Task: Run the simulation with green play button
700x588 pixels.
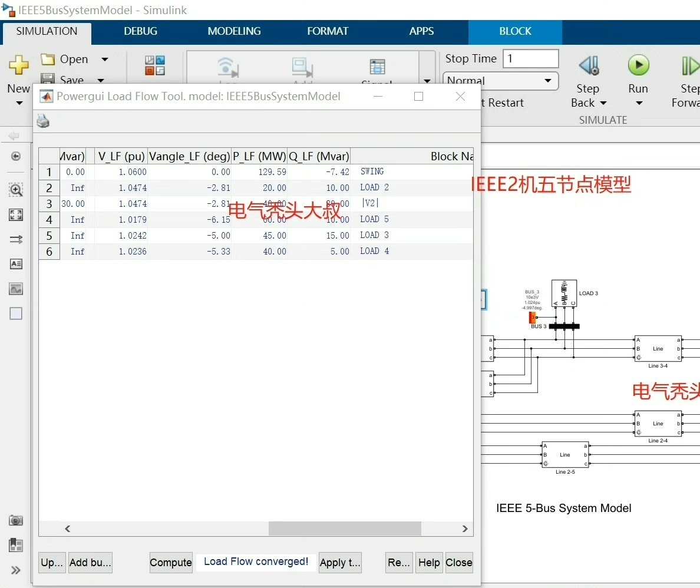Action: click(638, 65)
